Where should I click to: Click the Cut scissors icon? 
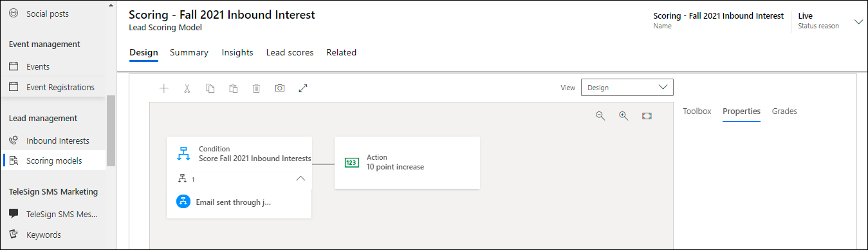[187, 88]
